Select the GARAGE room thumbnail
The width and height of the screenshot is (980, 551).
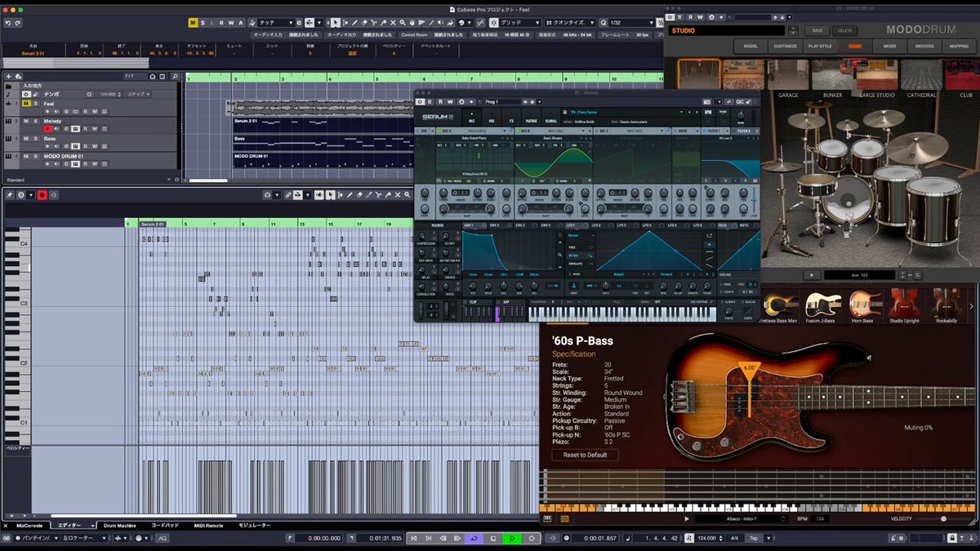[x=787, y=78]
